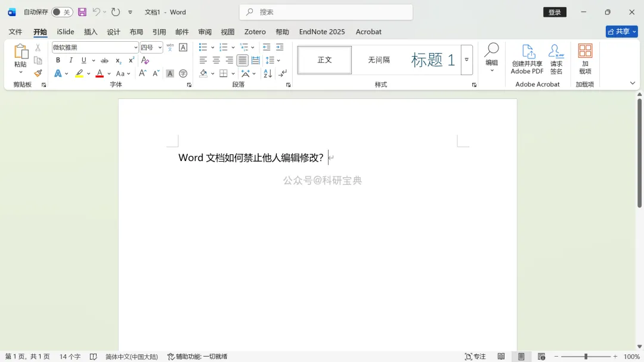The height and width of the screenshot is (362, 644).
Task: Toggle Italic formatting
Action: tap(70, 60)
